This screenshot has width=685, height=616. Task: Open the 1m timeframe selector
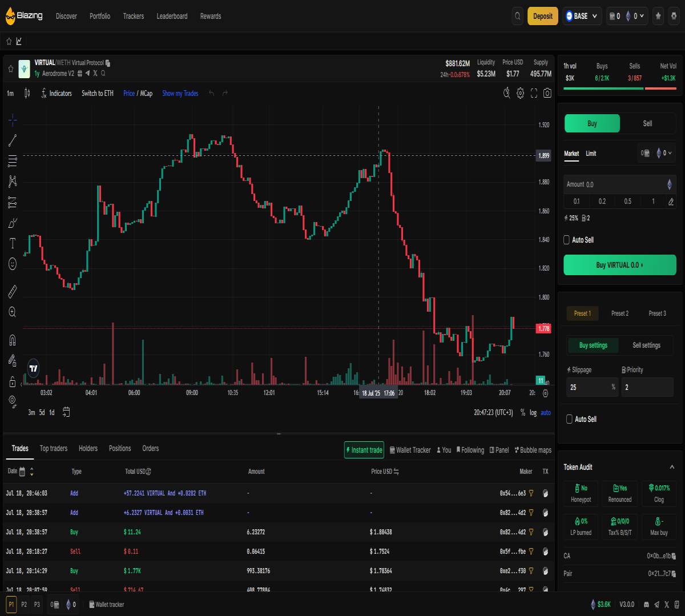point(10,93)
